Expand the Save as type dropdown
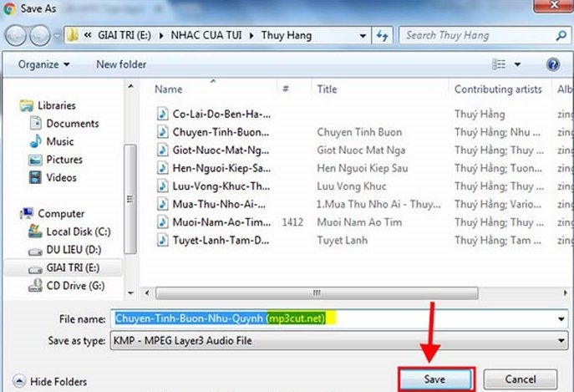 tap(560, 340)
